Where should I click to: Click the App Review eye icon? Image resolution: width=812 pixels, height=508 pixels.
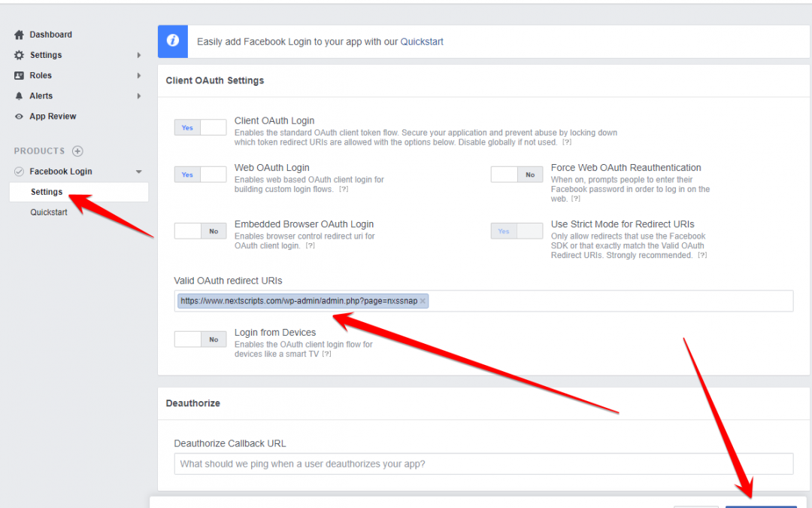[x=19, y=117]
